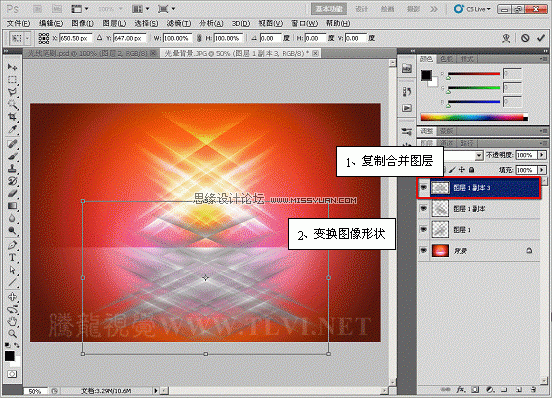The width and height of the screenshot is (552, 398).
Task: Switch to the first .psd document tab
Action: tap(91, 53)
